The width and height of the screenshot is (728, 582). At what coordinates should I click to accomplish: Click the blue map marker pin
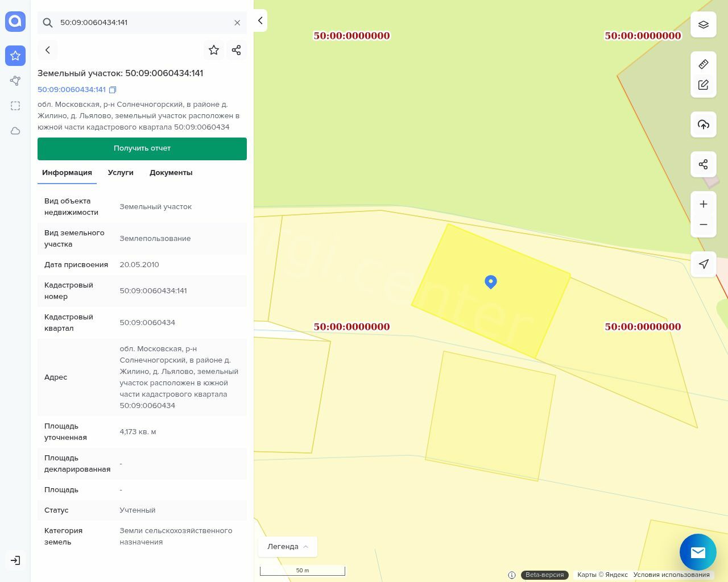point(491,282)
